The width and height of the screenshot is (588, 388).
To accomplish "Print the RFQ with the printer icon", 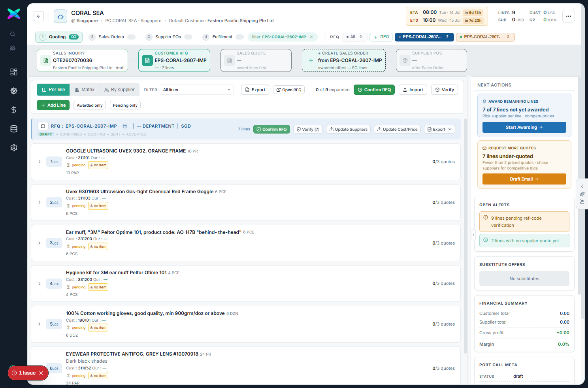I will pos(125,126).
